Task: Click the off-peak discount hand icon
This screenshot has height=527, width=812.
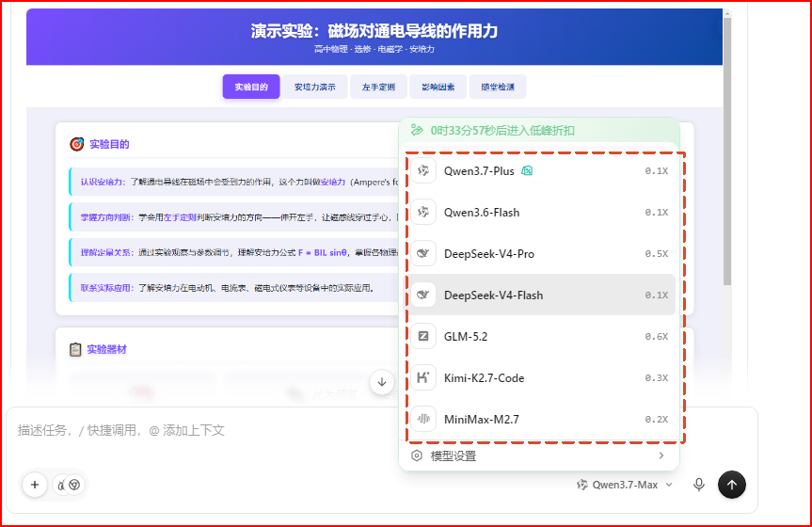Action: click(417, 130)
